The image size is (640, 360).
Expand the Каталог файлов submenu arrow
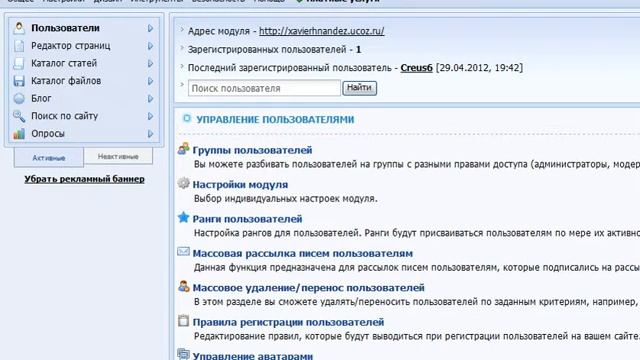[x=151, y=81]
